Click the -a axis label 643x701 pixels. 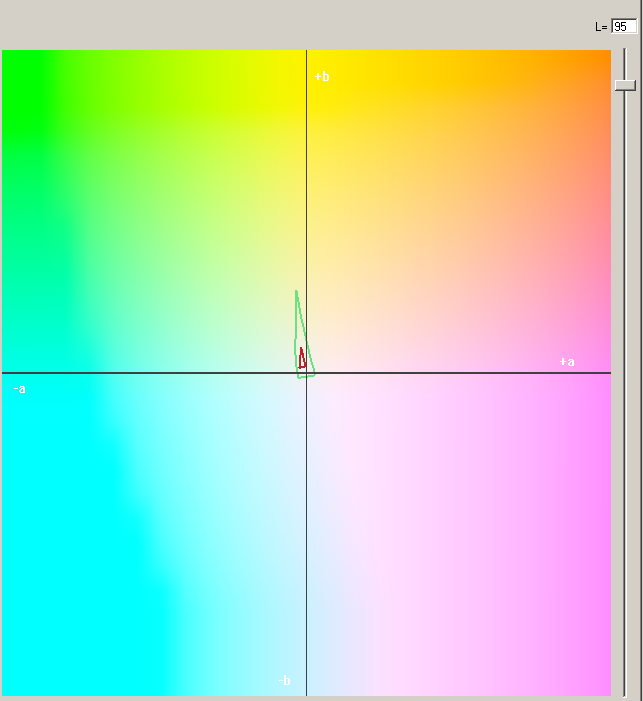(20, 389)
